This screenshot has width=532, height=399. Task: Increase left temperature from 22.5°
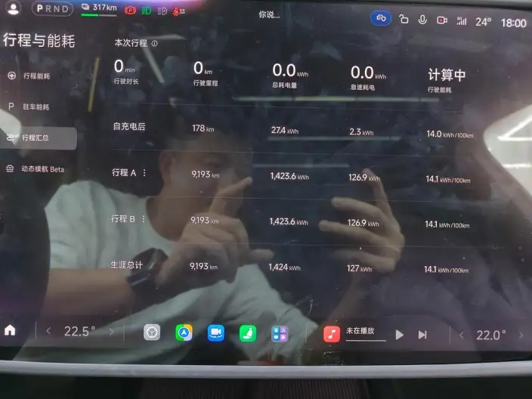coord(111,332)
